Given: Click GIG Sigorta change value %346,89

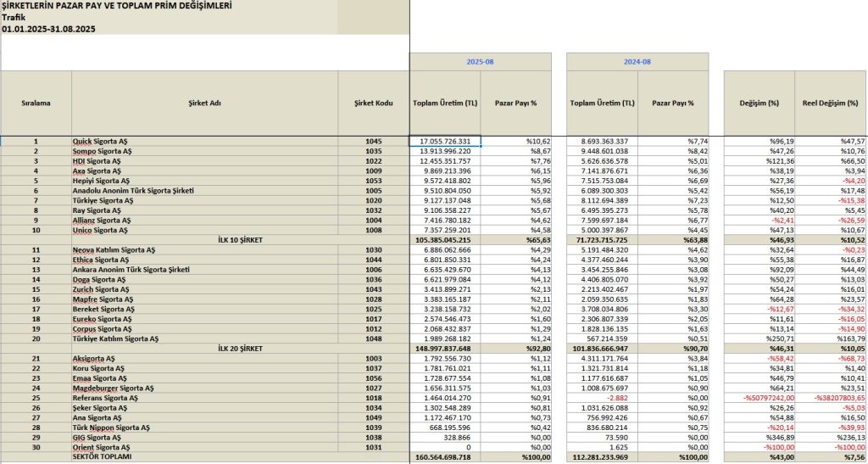Looking at the screenshot, I should (x=759, y=438).
